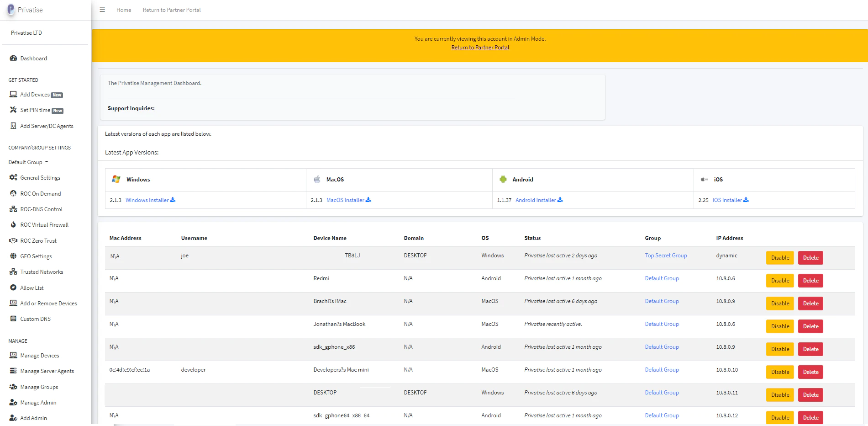Click the Windows Installer download icon
This screenshot has width=868, height=426.
173,200
